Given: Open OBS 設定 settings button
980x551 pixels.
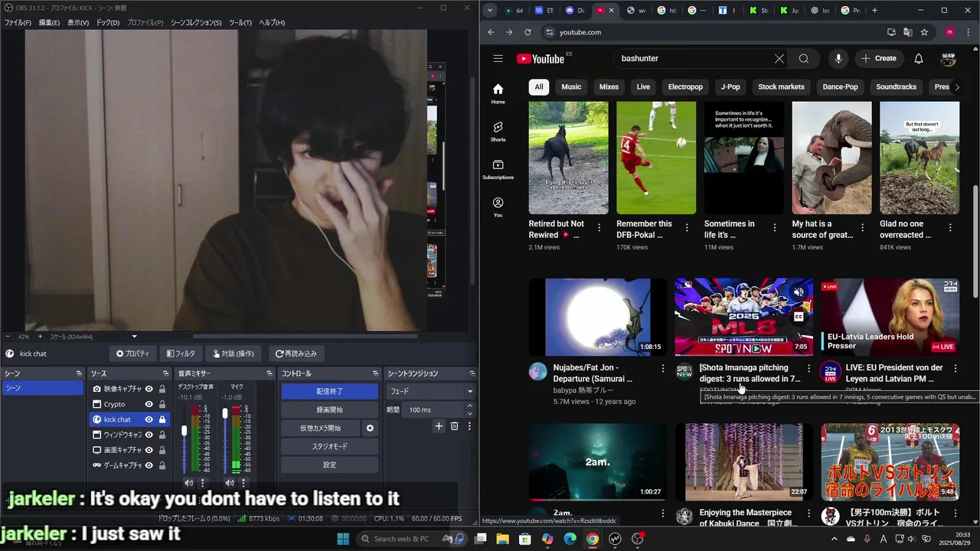Looking at the screenshot, I should click(329, 465).
